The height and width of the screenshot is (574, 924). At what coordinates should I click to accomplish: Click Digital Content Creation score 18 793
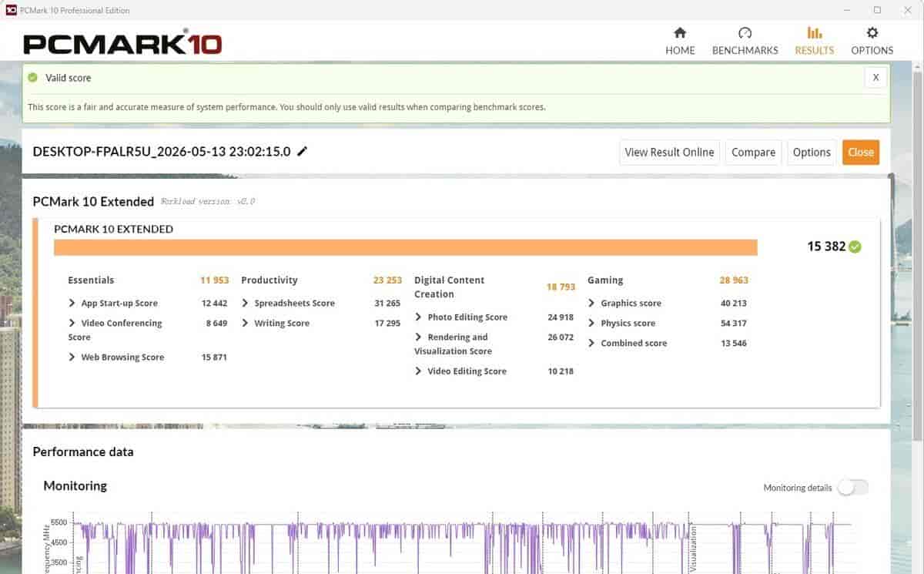coord(561,287)
